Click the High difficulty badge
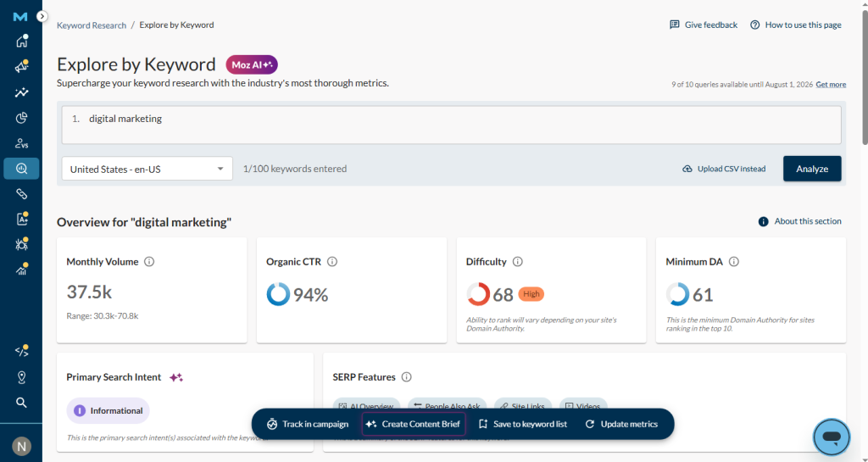This screenshot has width=868, height=462. point(531,294)
